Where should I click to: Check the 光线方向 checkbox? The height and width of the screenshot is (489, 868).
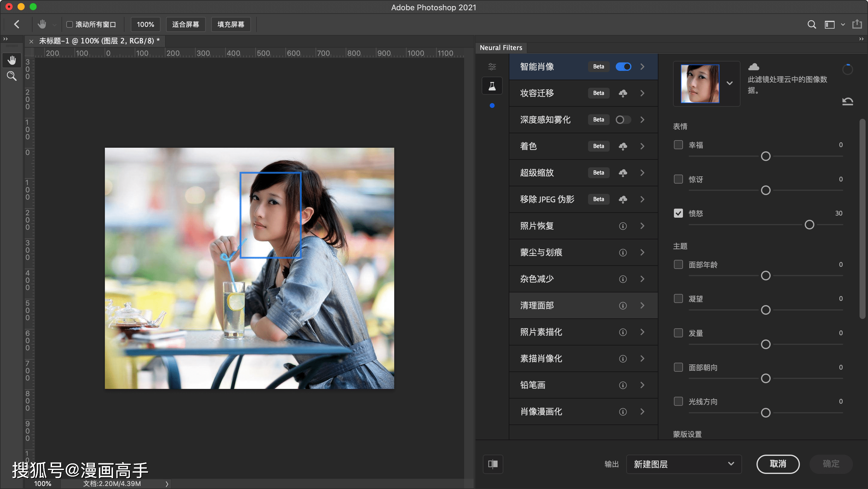(x=678, y=401)
